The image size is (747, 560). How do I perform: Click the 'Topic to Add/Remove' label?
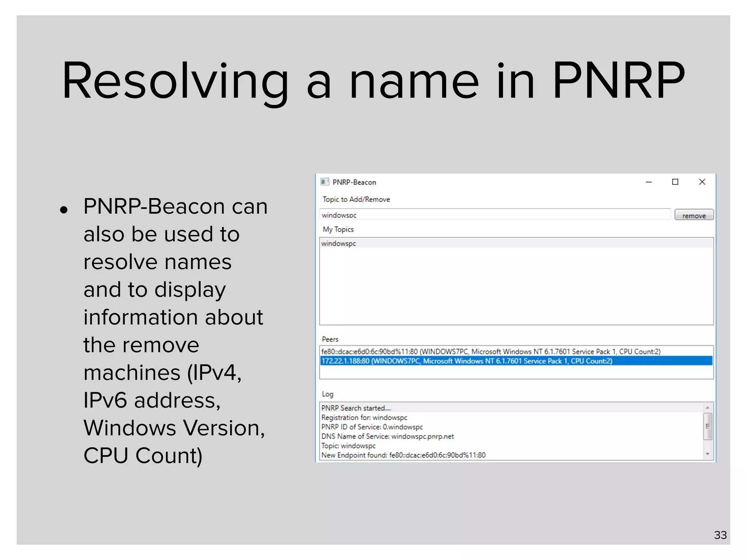[x=356, y=199]
